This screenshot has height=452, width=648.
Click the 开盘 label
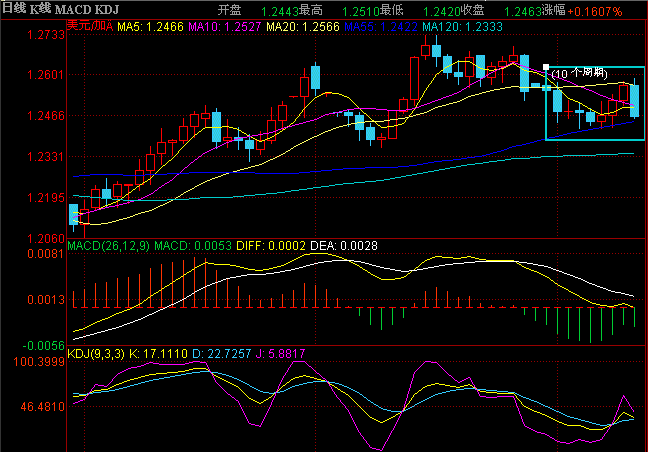229,10
